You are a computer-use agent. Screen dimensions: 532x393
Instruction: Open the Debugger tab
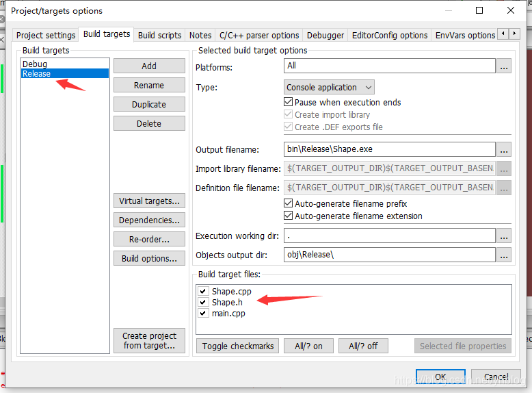point(325,36)
